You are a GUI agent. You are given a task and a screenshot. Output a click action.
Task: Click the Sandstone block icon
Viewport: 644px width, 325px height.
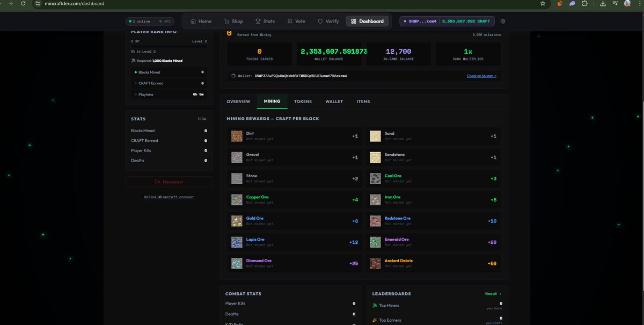pyautogui.click(x=375, y=157)
